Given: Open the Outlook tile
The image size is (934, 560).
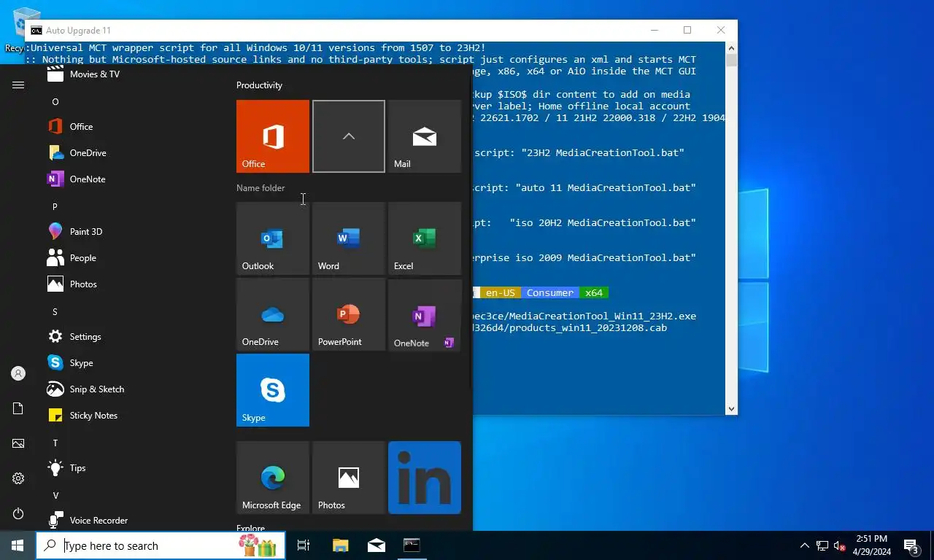Looking at the screenshot, I should pos(273,238).
